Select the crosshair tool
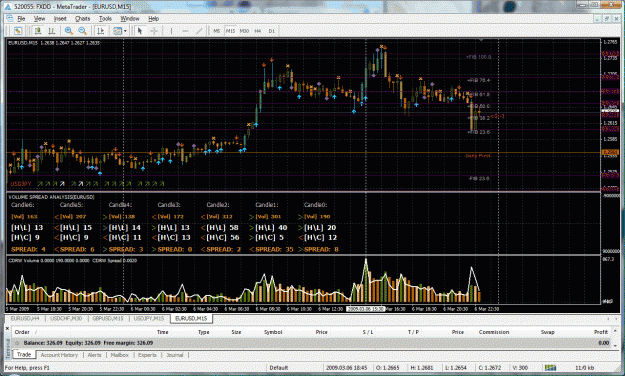The image size is (625, 376). (x=154, y=31)
